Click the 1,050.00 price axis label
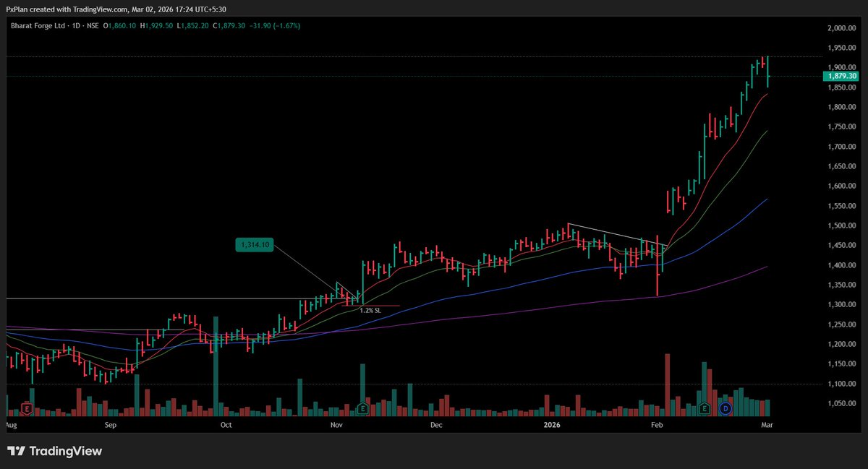 tap(842, 404)
